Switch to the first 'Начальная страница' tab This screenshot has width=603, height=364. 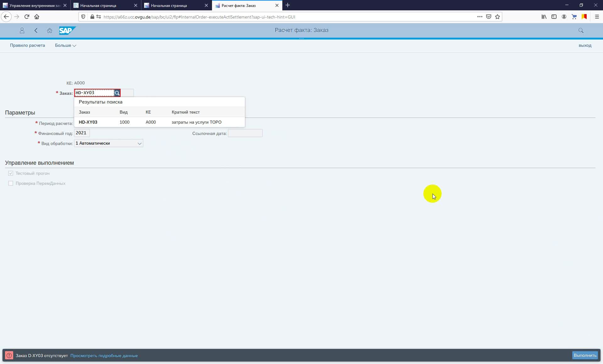pos(106,5)
